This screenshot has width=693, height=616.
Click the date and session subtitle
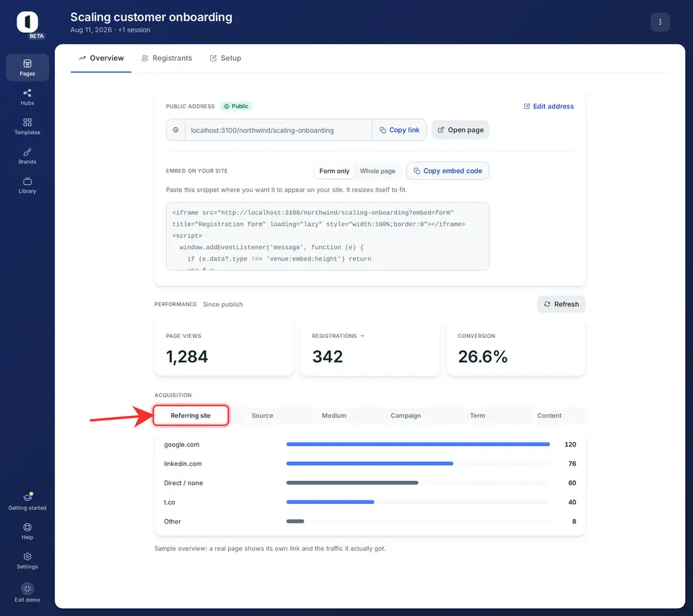coord(110,30)
